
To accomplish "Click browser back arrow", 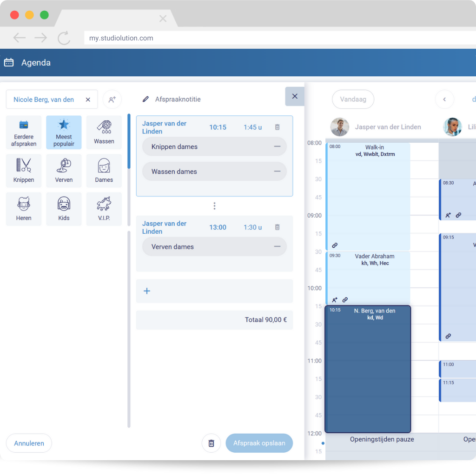I will [20, 38].
